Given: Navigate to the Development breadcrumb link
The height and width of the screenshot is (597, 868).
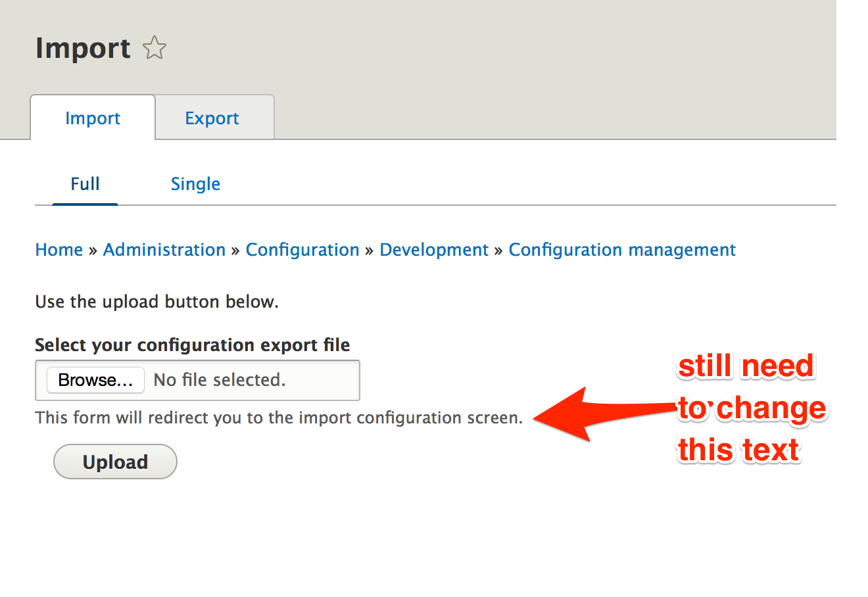Looking at the screenshot, I should coord(434,250).
